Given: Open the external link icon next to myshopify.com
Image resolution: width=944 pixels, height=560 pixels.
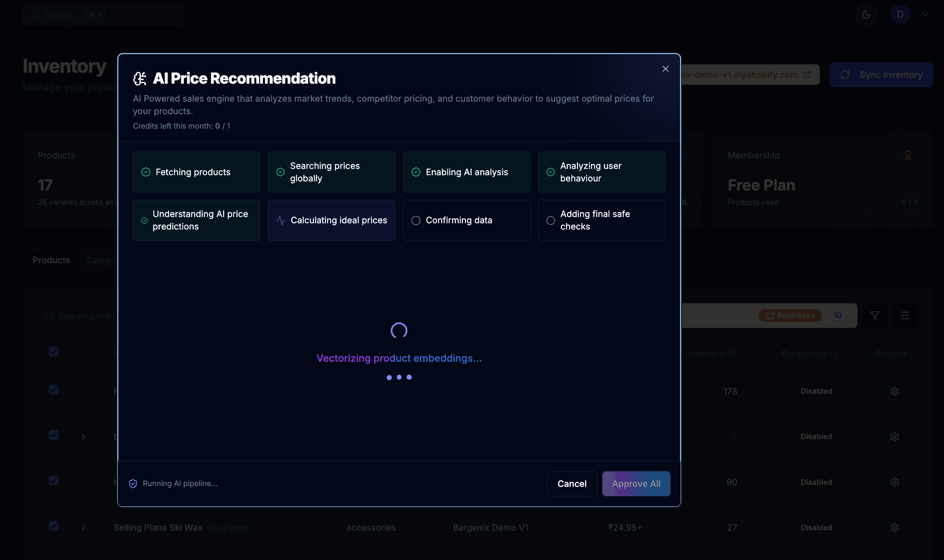Looking at the screenshot, I should click(x=807, y=75).
